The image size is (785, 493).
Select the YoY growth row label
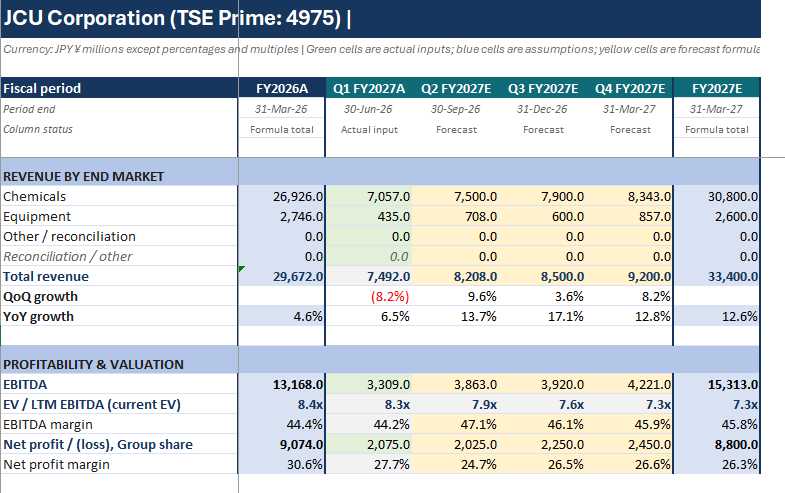click(x=119, y=316)
